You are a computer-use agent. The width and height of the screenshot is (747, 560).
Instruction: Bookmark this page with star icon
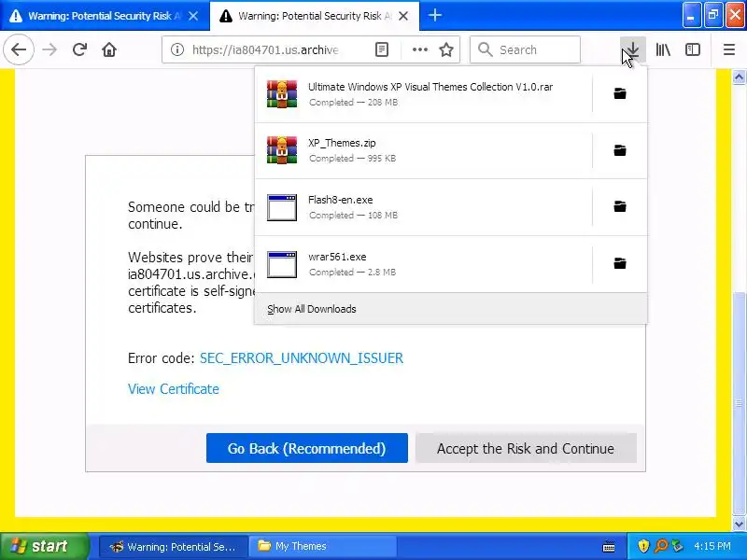point(446,49)
